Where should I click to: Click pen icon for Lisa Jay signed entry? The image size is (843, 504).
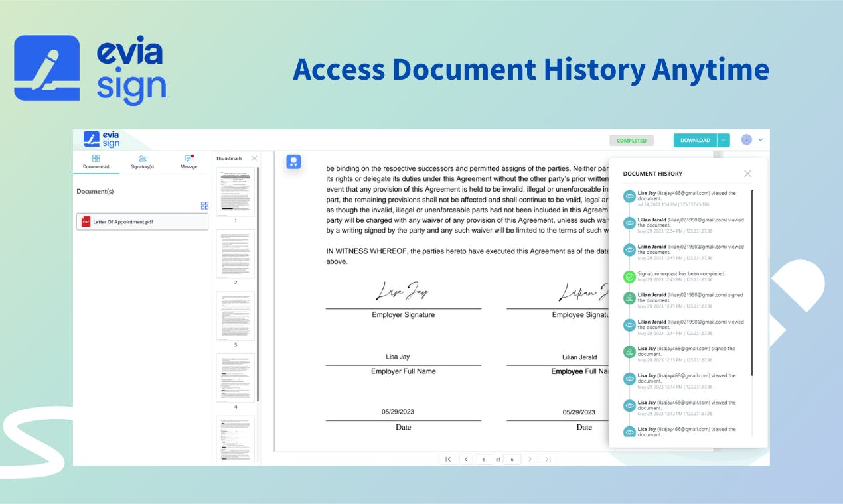[629, 352]
